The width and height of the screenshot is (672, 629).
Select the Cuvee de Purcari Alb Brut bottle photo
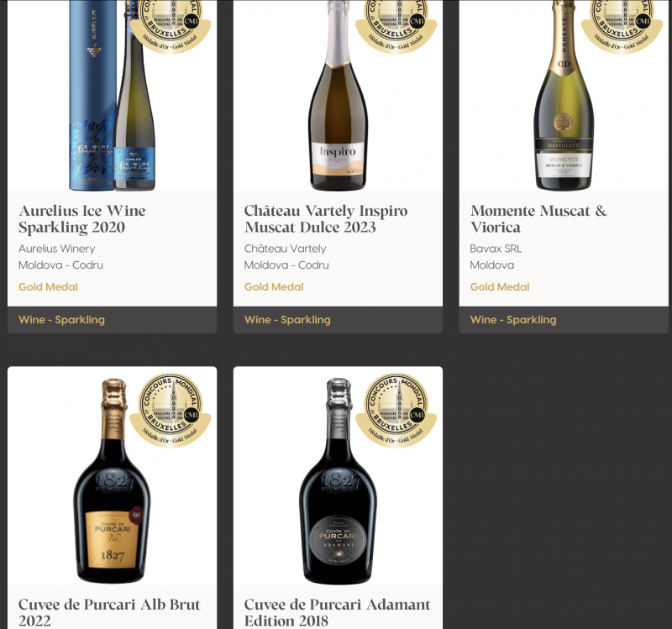113,480
